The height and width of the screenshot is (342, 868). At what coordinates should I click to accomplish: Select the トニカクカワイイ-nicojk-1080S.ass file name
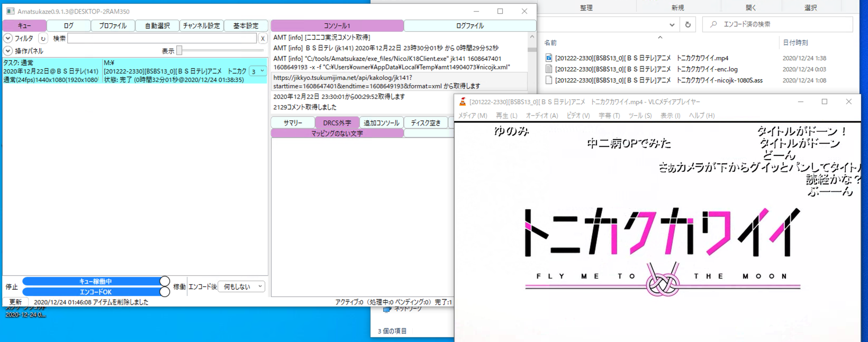658,80
